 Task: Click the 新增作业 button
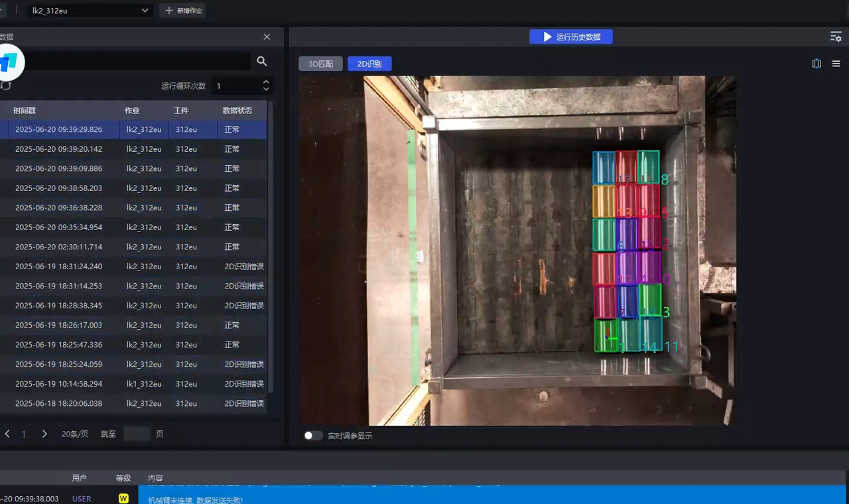[182, 11]
